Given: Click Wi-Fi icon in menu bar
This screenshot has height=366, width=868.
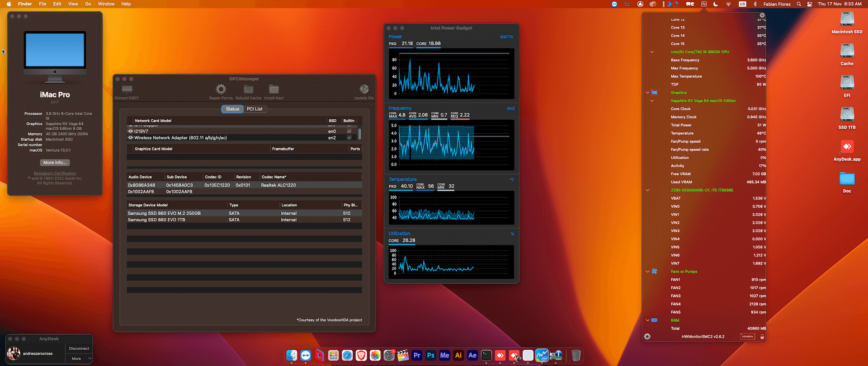Looking at the screenshot, I should click(x=728, y=4).
